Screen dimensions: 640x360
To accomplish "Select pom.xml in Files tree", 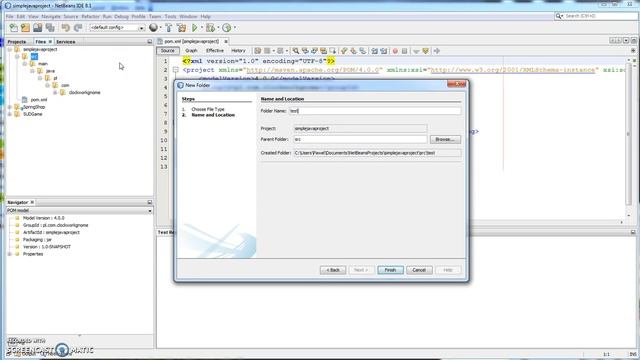I will (39, 100).
